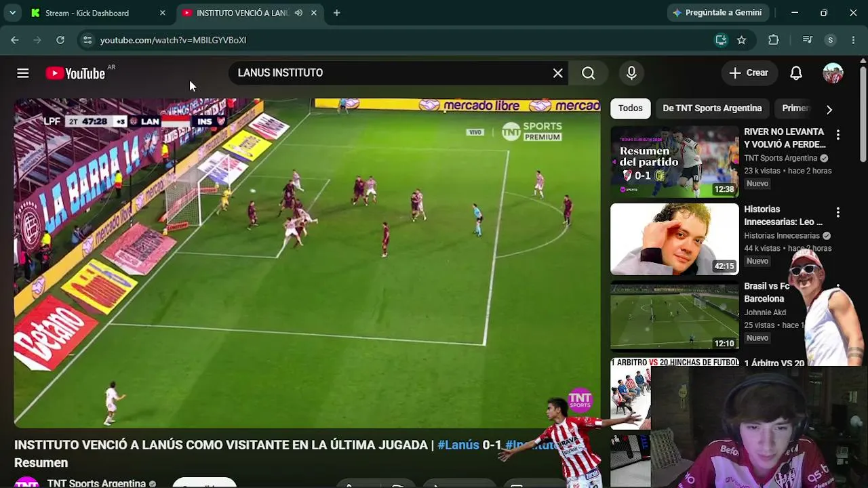Mute the YouTube tab audio
The height and width of the screenshot is (488, 868).
point(298,13)
